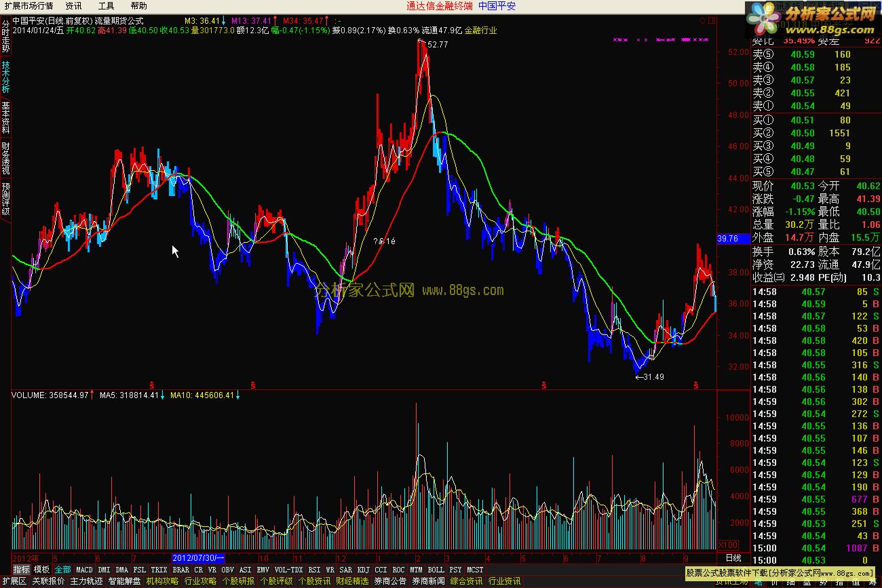Apply the EMV indicator
Viewport: 882px width, 588px height.
coord(263,570)
